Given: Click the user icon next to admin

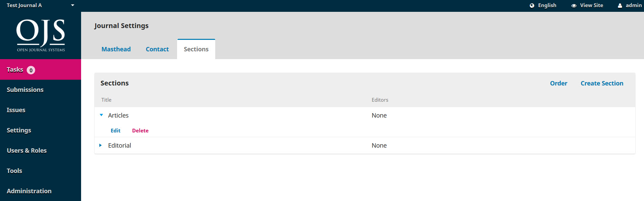Looking at the screenshot, I should click(619, 5).
